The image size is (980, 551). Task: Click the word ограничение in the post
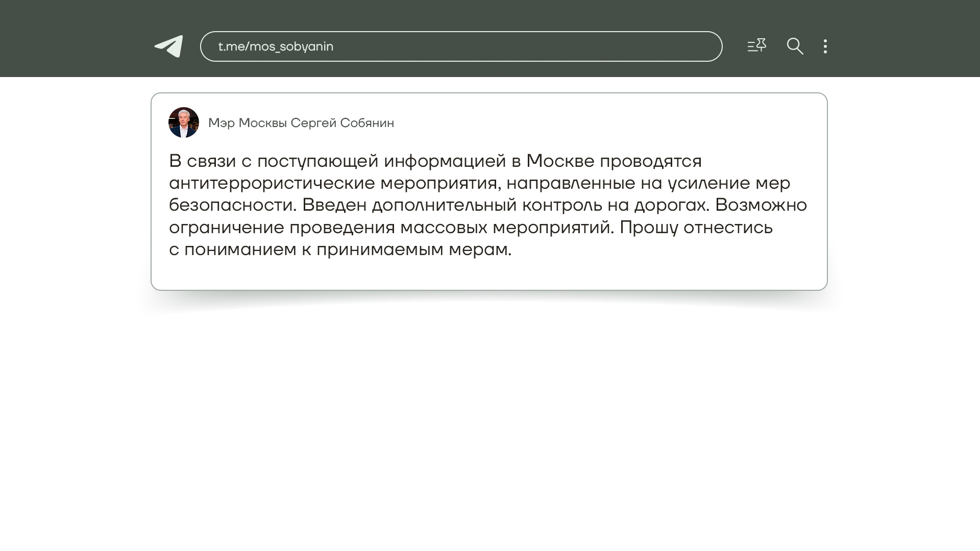pos(226,228)
